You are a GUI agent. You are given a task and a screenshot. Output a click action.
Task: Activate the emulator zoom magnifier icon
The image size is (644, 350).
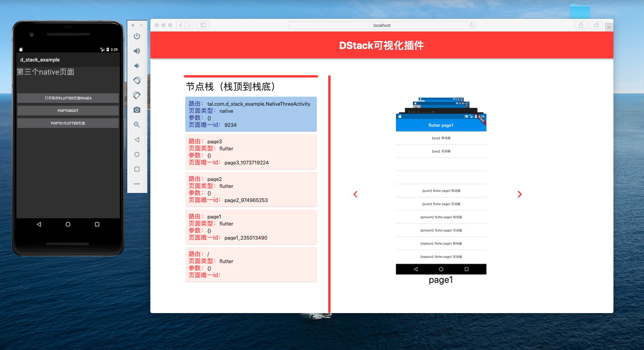pyautogui.click(x=137, y=125)
